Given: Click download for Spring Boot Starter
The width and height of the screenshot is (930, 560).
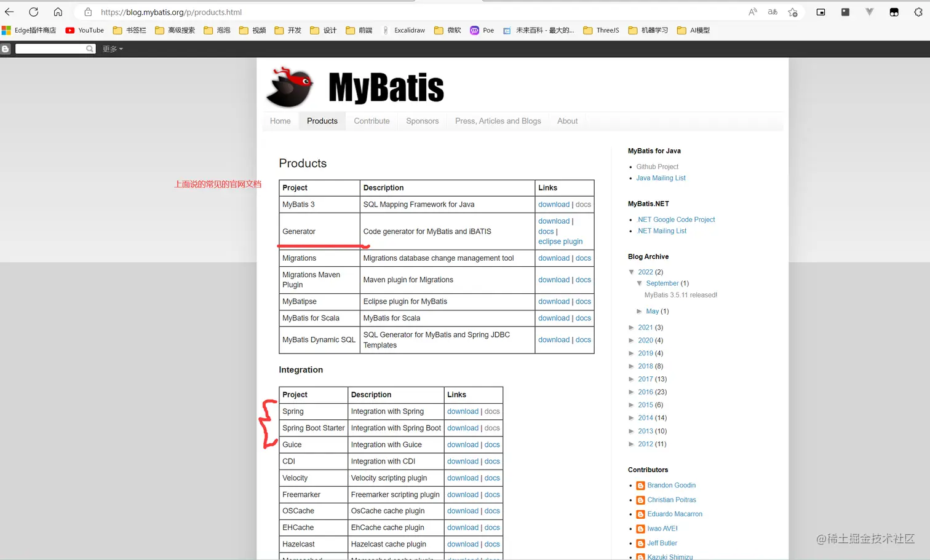Looking at the screenshot, I should [x=463, y=428].
